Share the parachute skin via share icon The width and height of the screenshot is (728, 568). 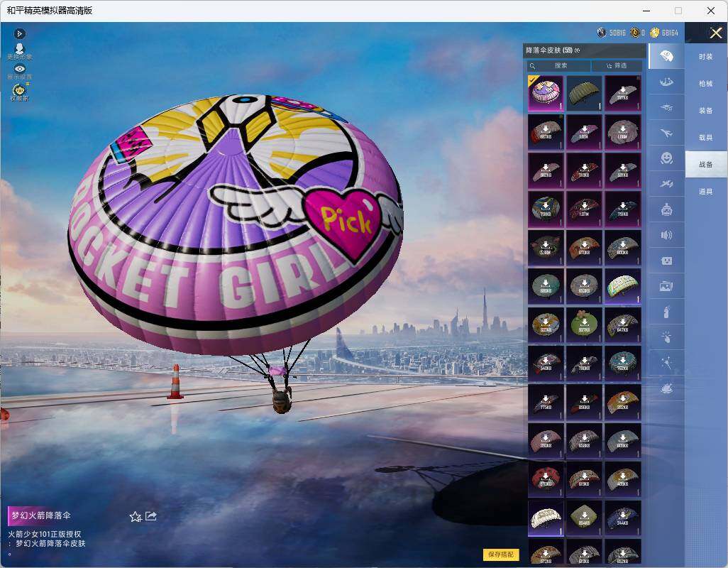(x=151, y=516)
